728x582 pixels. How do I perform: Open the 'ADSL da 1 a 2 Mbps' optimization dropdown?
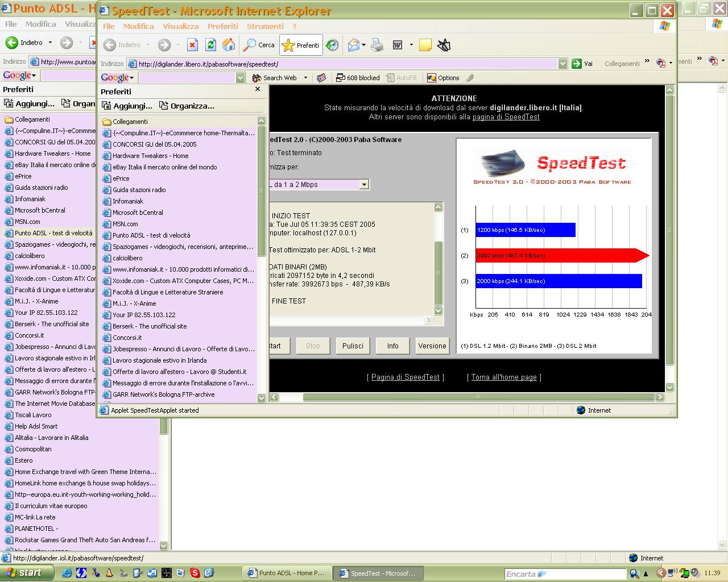(365, 184)
